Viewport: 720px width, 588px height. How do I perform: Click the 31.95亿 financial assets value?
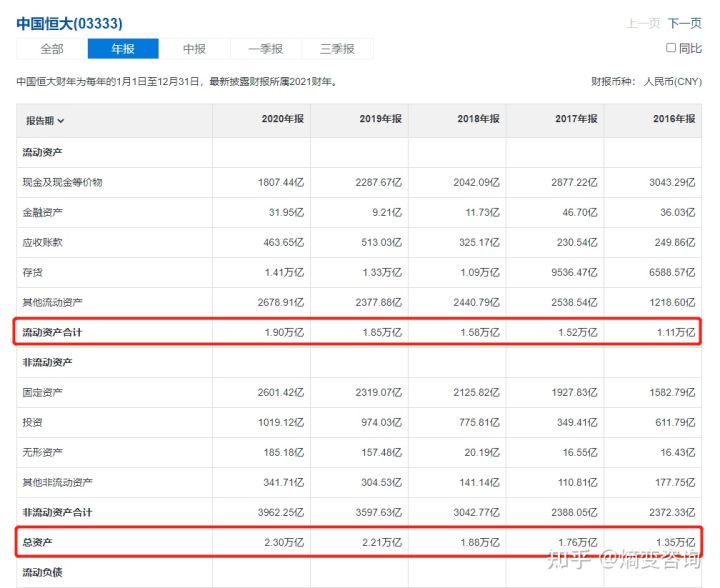[287, 213]
